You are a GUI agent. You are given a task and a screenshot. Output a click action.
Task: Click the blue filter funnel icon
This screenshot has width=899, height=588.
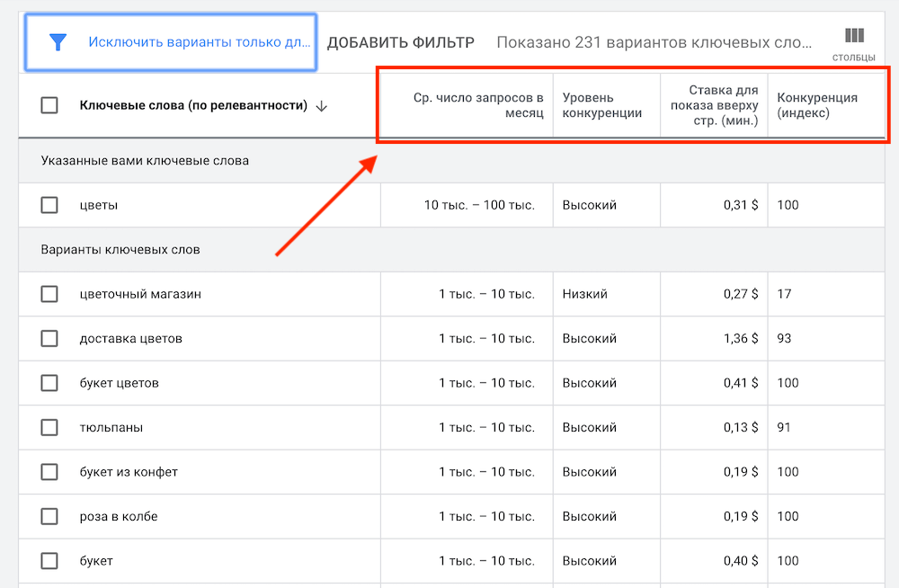point(58,40)
